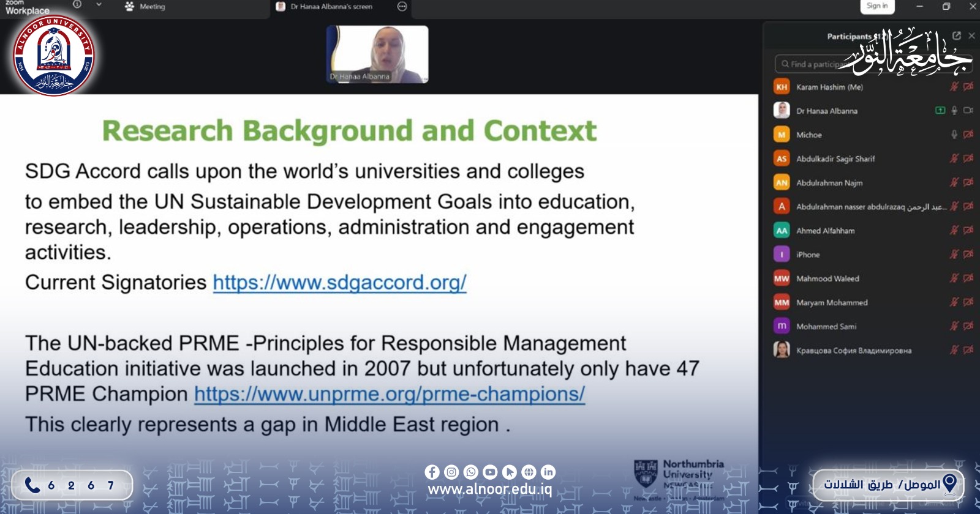Expand the chevron dropdown next to Zoom Workplace
Screen dimensions: 980x514
click(x=99, y=5)
